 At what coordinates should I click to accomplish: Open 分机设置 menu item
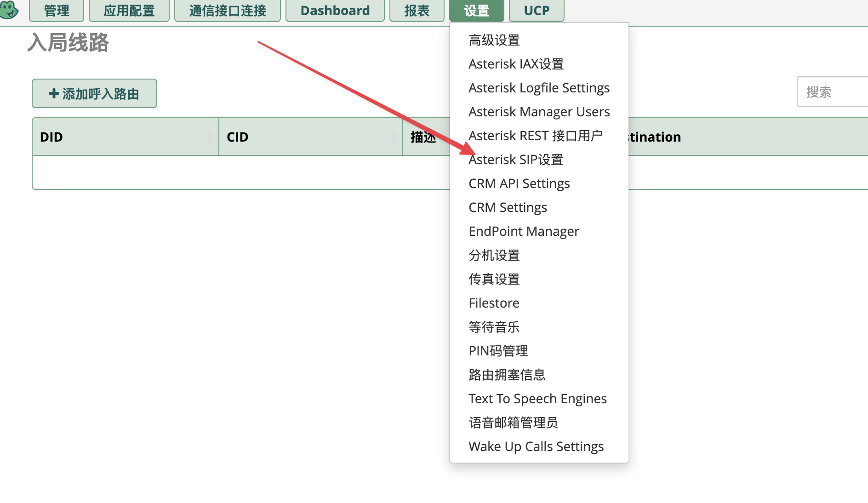(x=494, y=255)
